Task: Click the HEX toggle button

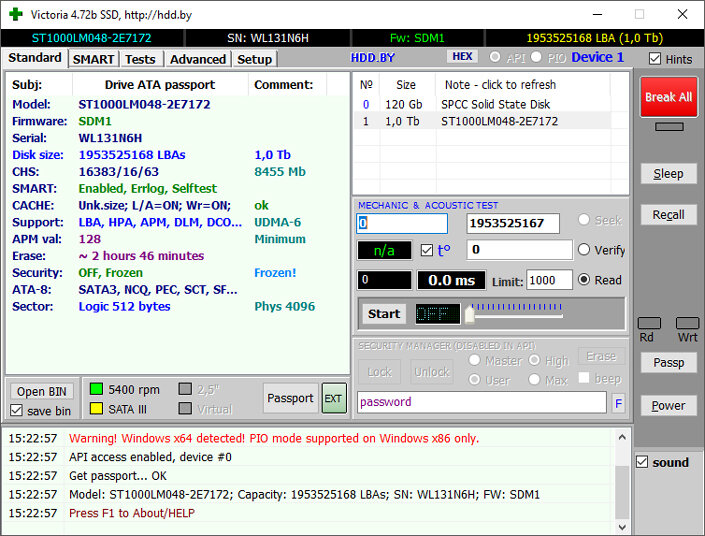Action: [462, 57]
